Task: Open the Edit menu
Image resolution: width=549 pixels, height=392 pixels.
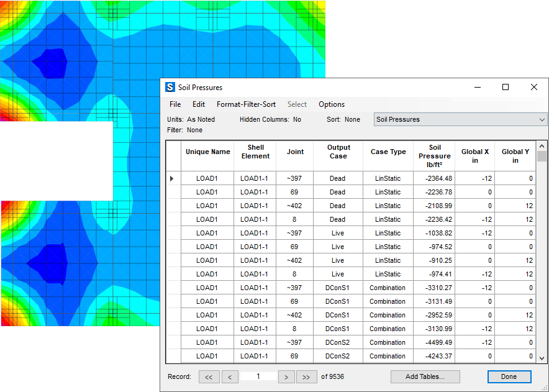Action: click(x=198, y=104)
